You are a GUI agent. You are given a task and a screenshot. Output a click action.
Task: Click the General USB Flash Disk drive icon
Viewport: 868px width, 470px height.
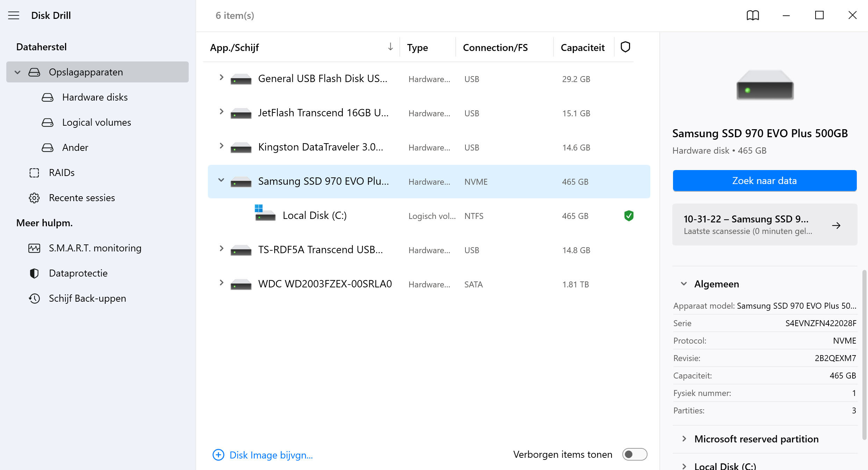click(x=241, y=79)
